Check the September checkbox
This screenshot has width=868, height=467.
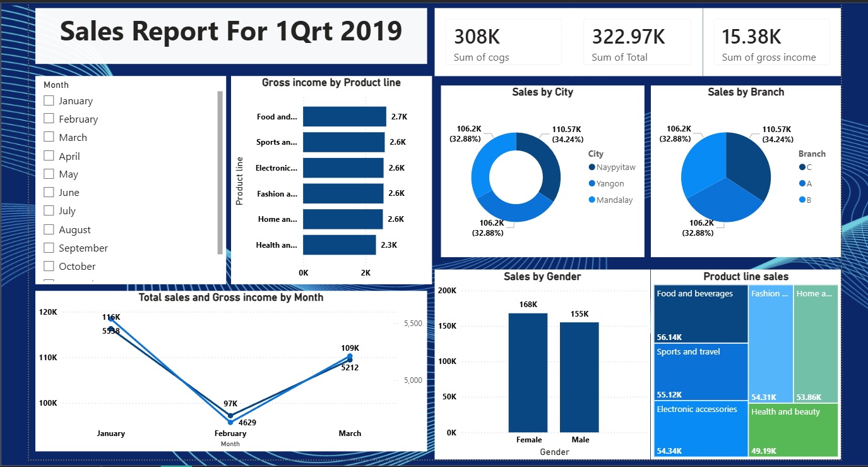coord(49,248)
